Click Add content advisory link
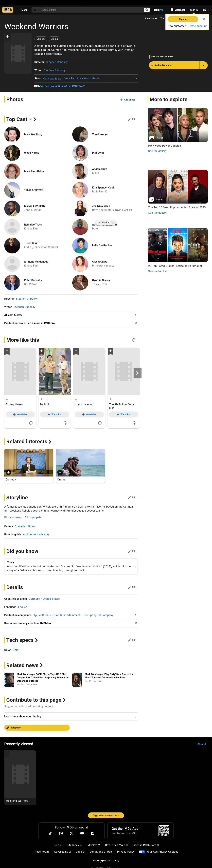The height and width of the screenshot is (868, 212). [36, 534]
